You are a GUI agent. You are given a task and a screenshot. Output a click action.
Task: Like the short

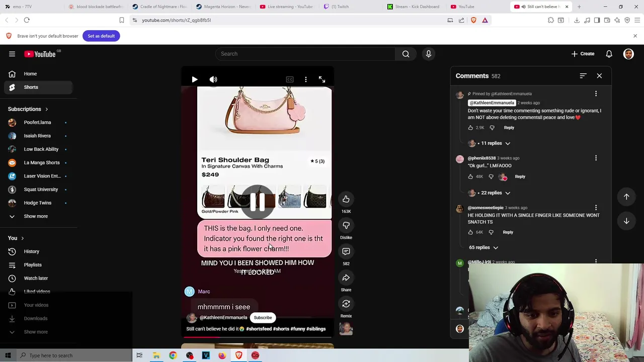346,199
